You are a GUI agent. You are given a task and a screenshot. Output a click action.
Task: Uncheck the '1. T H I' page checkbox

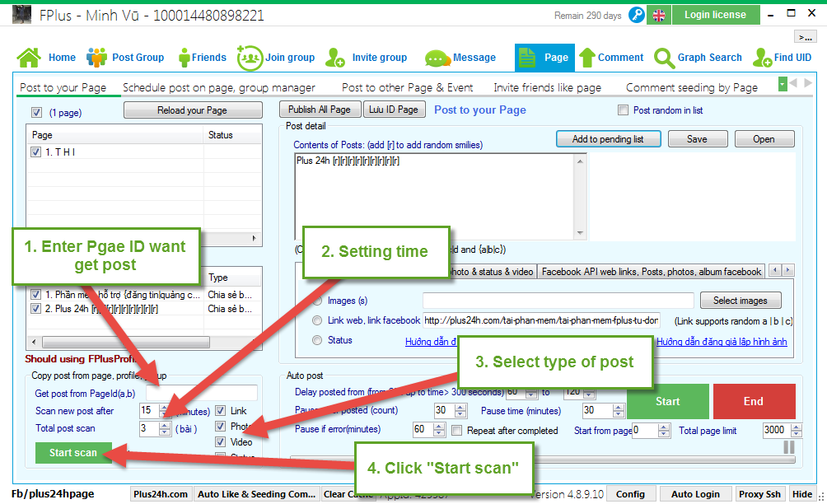pos(36,152)
